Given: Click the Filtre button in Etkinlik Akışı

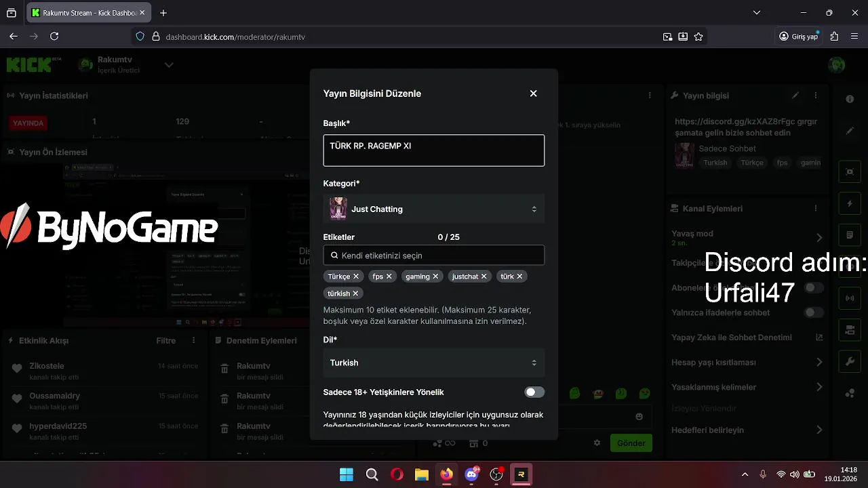Looking at the screenshot, I should 166,341.
